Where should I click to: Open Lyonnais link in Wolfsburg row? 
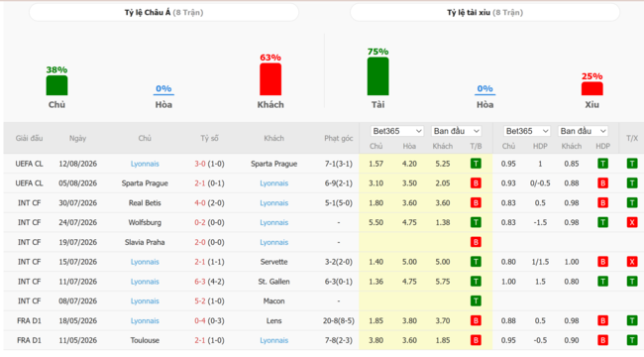pos(273,222)
